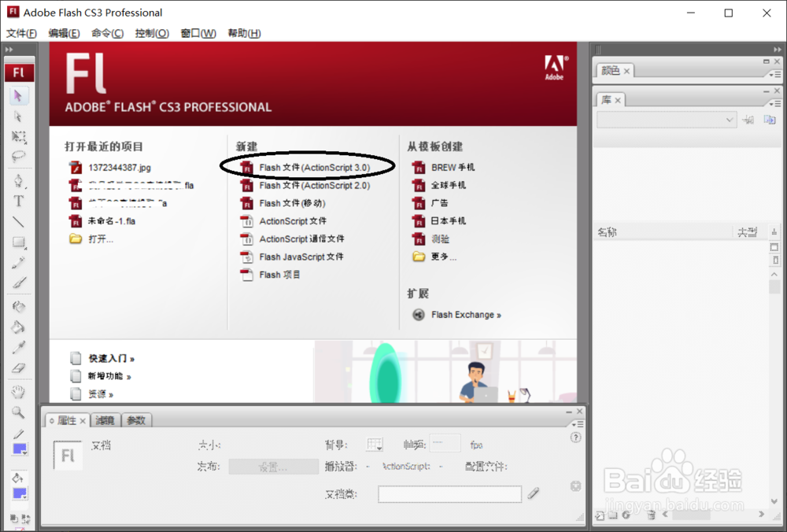The width and height of the screenshot is (787, 532).
Task: Select the Paint Bucket tool
Action: pyautogui.click(x=19, y=327)
